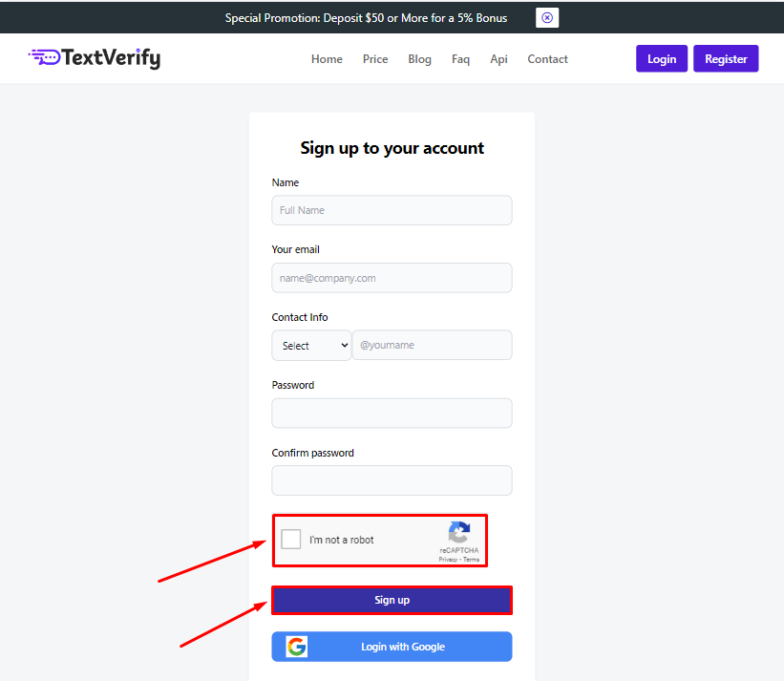Click the reCAPTCHA logo icon
Image resolution: width=784 pixels, height=681 pixels.
tap(459, 533)
